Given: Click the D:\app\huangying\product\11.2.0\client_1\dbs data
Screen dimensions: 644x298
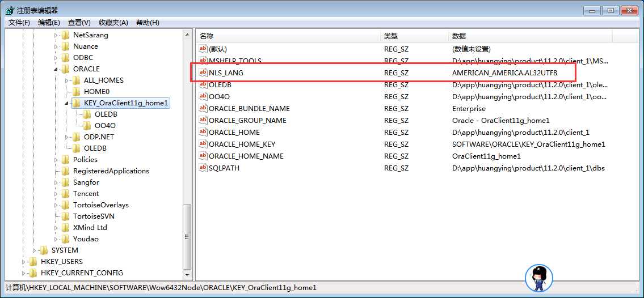Looking at the screenshot, I should click(528, 168).
